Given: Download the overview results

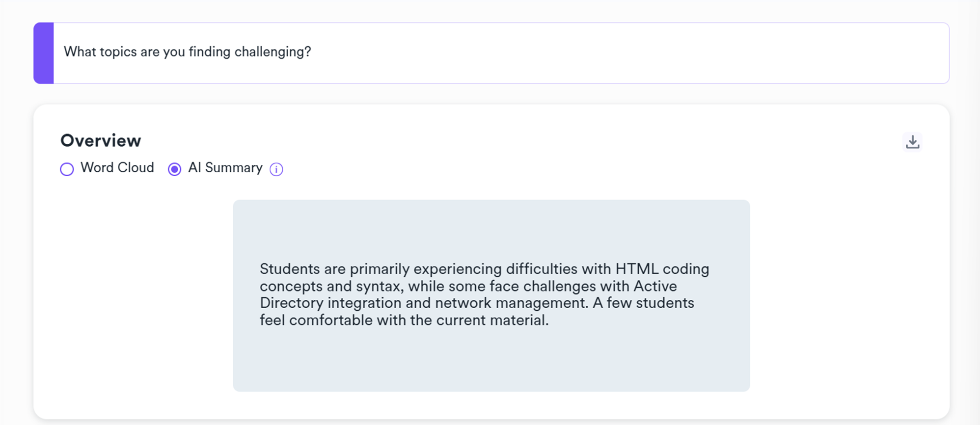Looking at the screenshot, I should (x=912, y=142).
